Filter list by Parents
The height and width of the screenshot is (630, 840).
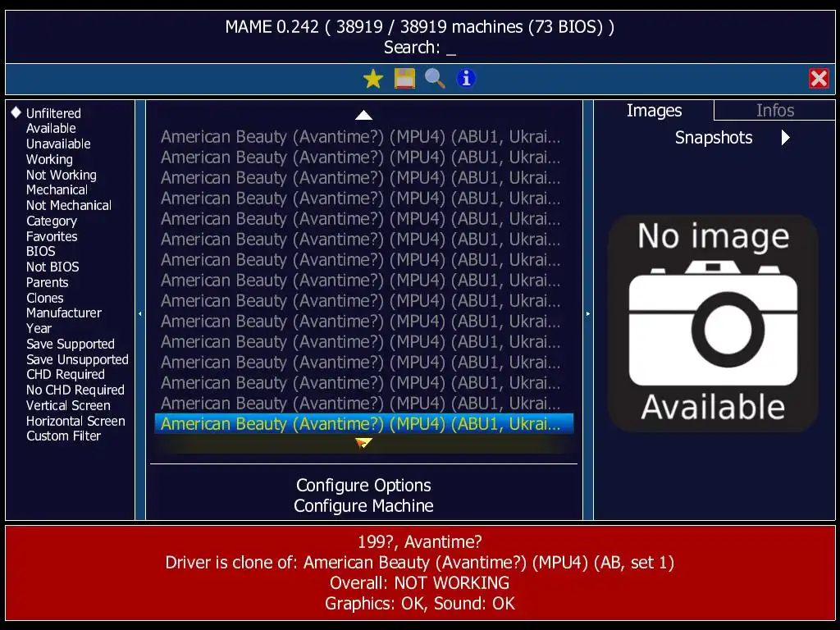pyautogui.click(x=47, y=283)
